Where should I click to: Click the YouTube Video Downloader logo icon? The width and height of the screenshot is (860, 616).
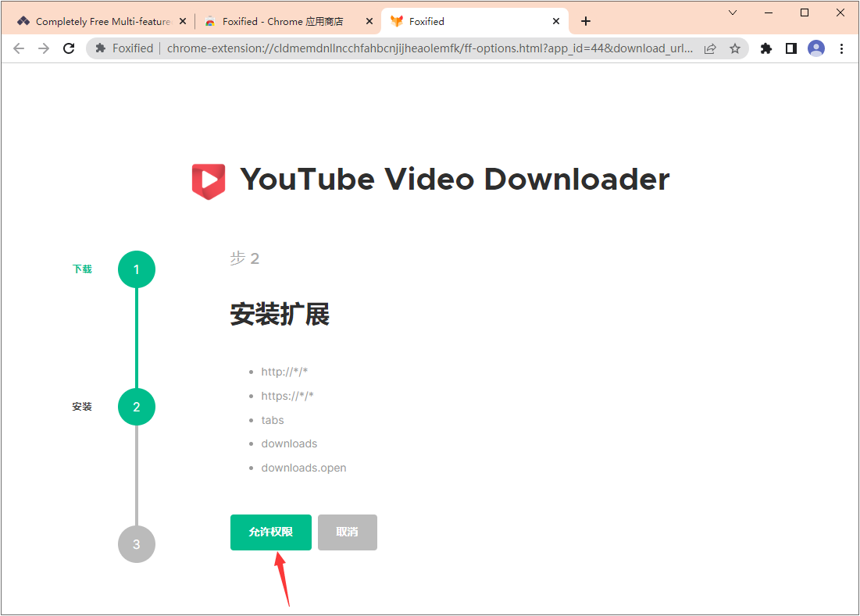(209, 181)
